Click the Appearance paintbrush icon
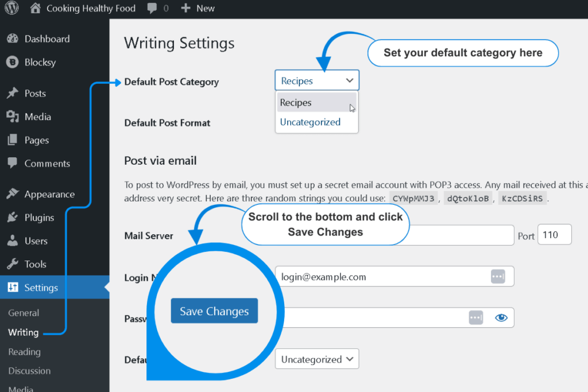This screenshot has width=588, height=392. coord(13,194)
